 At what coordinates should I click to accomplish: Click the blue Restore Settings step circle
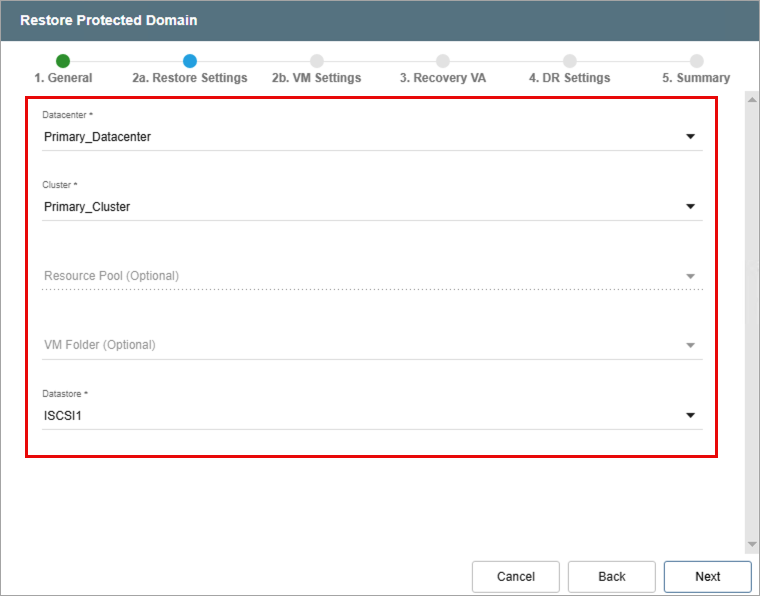(x=190, y=61)
